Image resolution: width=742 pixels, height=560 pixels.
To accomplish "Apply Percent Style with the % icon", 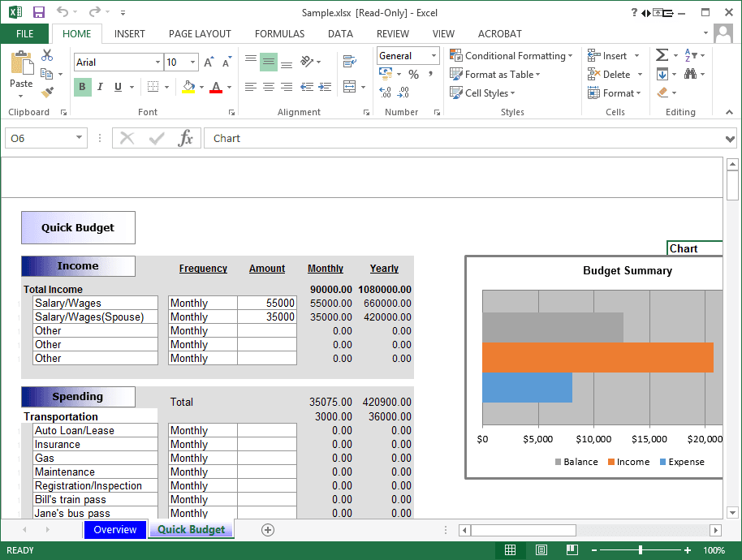I will [x=413, y=74].
